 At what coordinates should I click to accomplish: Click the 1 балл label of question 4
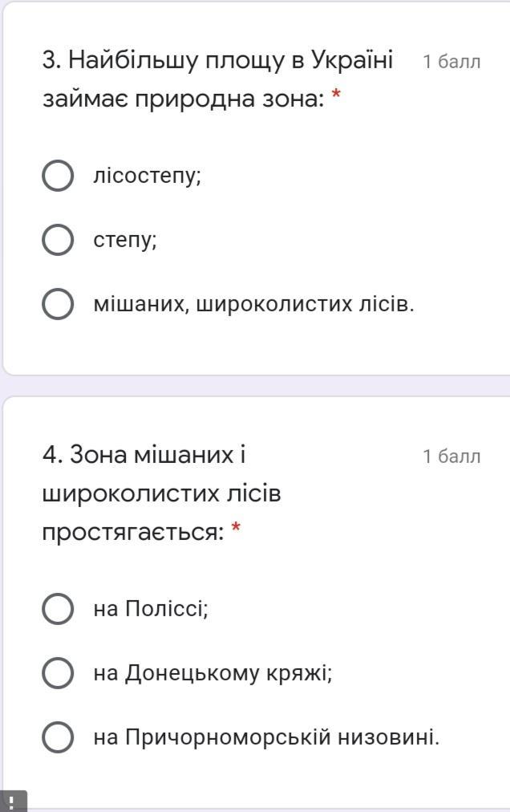coord(451,457)
